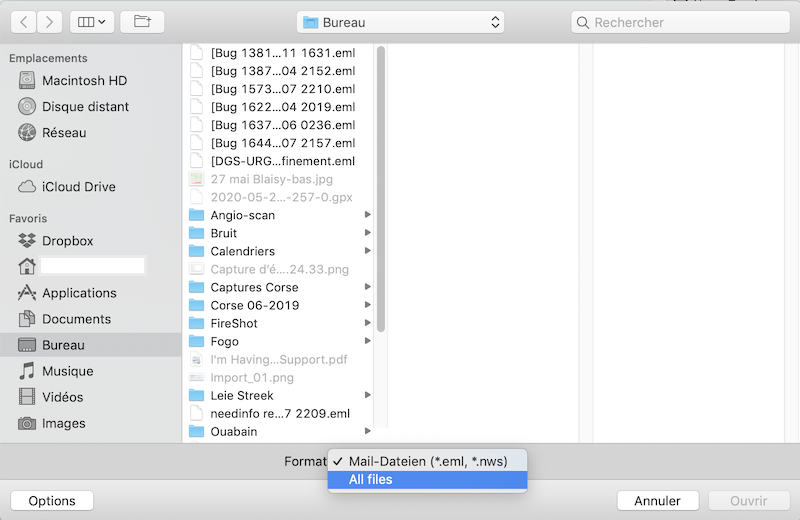Select file [Bug 1573...07 2210.eml
Viewport: 800px width, 520px height.
click(278, 89)
